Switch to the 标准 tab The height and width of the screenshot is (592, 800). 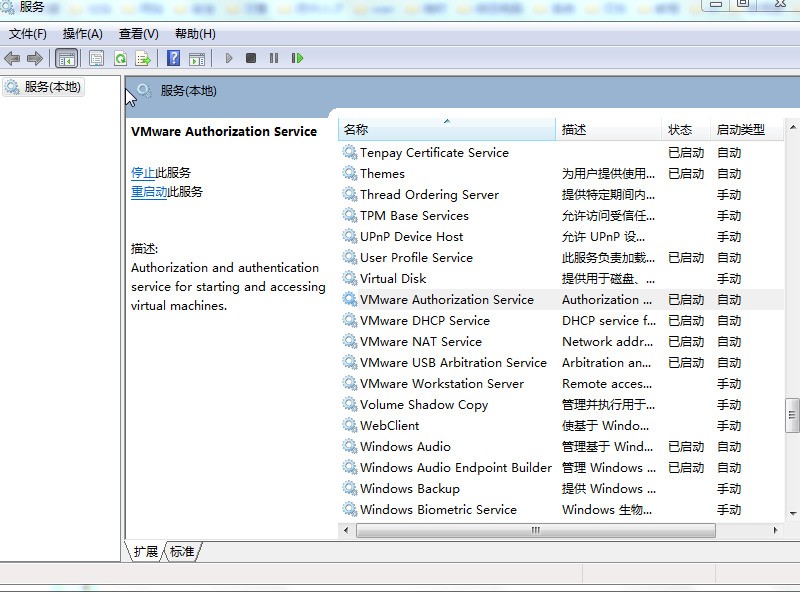(x=182, y=552)
